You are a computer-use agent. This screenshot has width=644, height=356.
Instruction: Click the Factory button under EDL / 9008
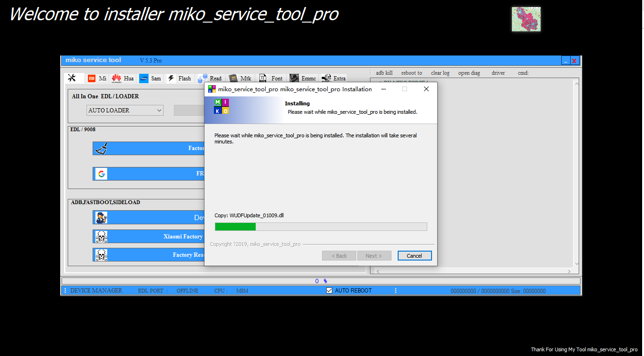point(149,149)
